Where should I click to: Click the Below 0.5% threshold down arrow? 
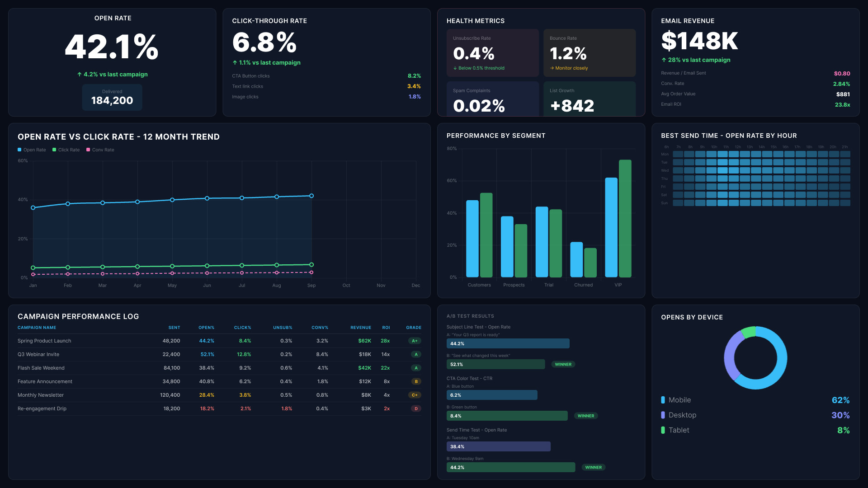point(455,68)
